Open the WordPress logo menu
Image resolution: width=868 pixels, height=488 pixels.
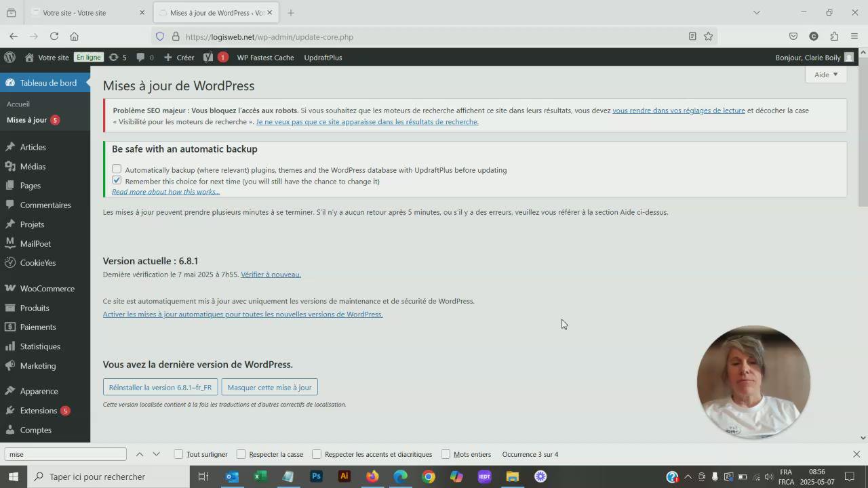pyautogui.click(x=9, y=58)
